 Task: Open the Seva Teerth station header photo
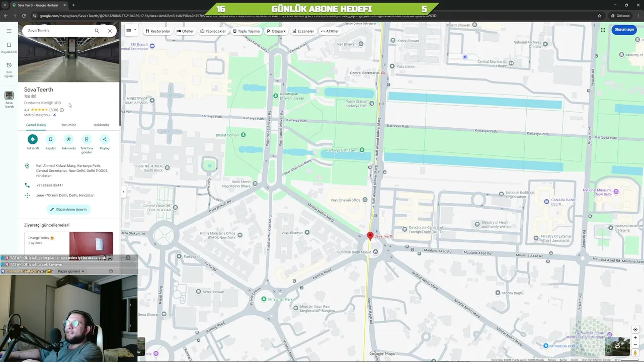(x=69, y=59)
